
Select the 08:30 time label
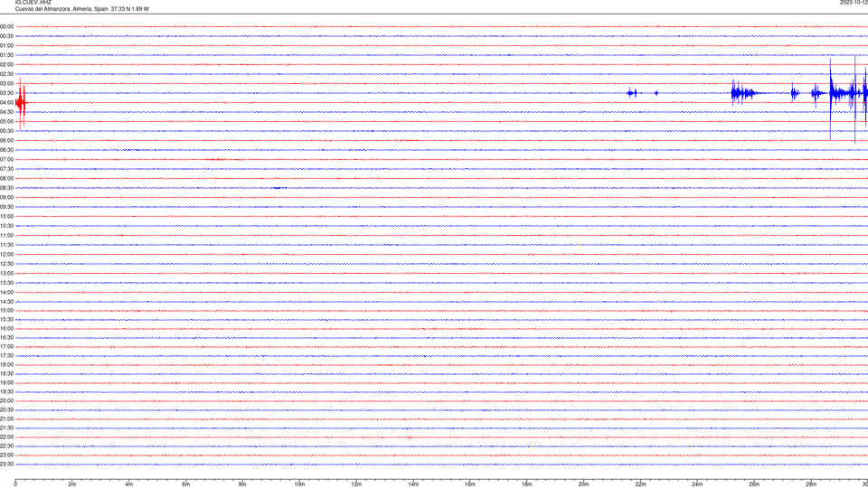tap(6, 188)
